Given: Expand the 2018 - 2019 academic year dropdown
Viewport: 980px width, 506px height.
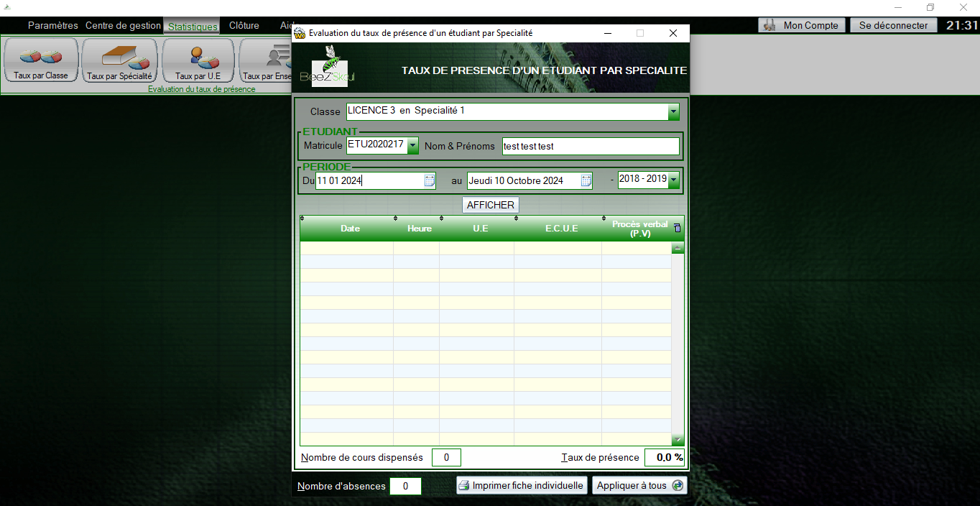Looking at the screenshot, I should point(673,180).
